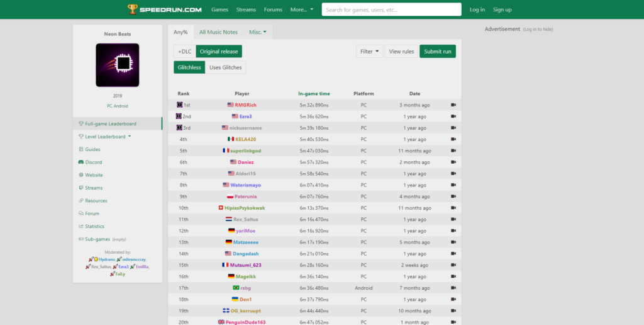Select the Glitchless category toggle

tap(189, 67)
